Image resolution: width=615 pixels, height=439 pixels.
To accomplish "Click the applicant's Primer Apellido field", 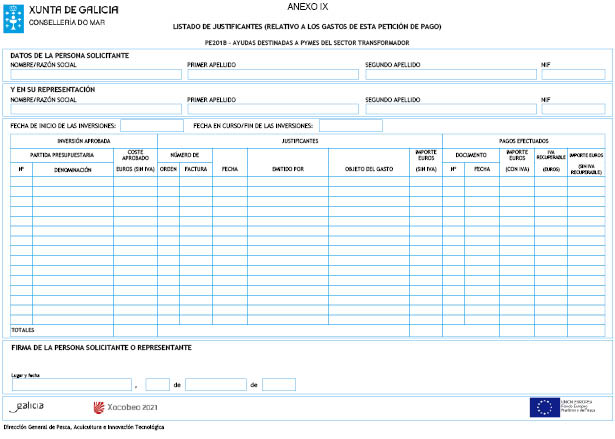I will coord(273,75).
